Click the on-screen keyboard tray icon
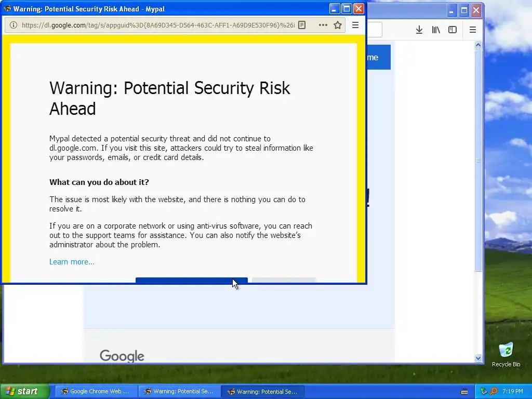Viewport: 532px width, 399px height. click(x=464, y=392)
